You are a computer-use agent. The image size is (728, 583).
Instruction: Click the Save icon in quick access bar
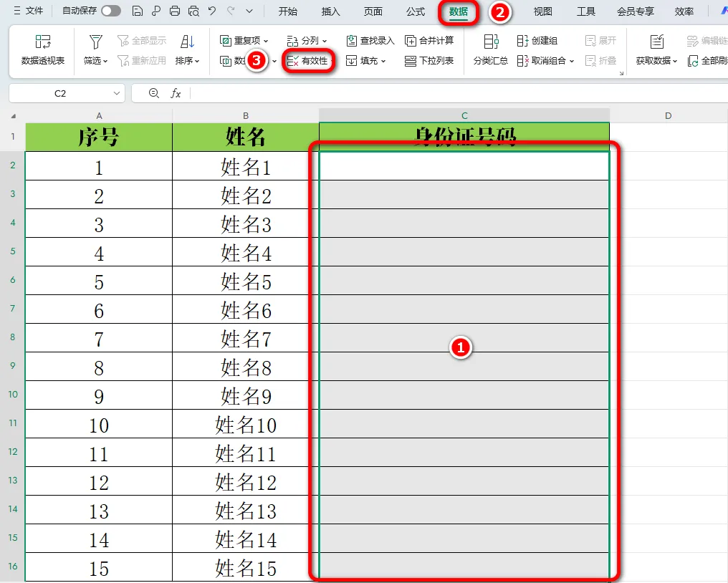[x=138, y=11]
